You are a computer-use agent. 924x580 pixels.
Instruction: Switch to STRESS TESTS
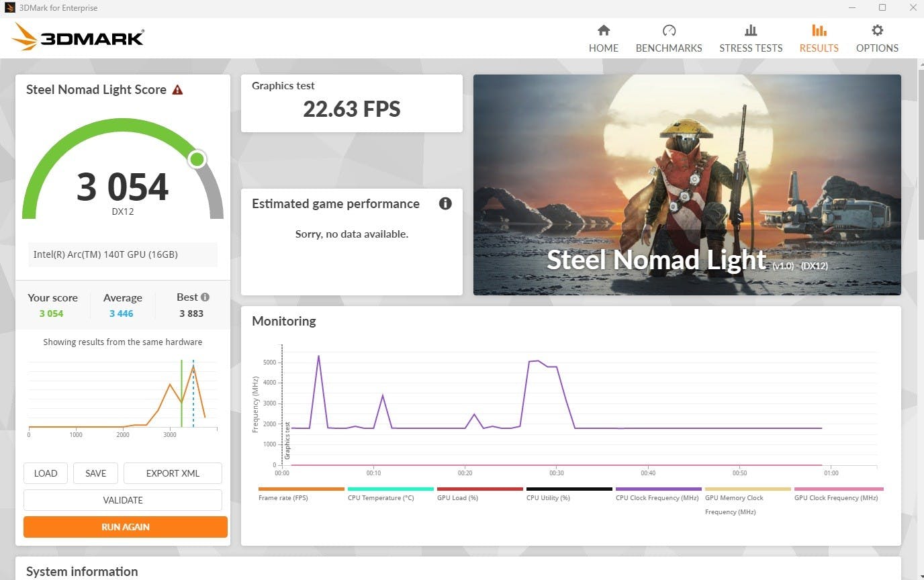click(751, 39)
